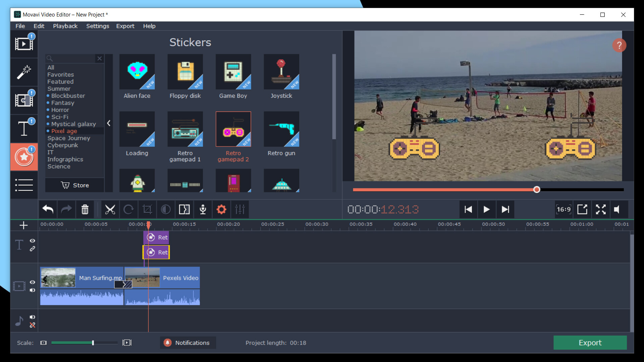Viewport: 644px width, 362px height.
Task: Open the 16:9 aspect ratio selector
Action: pyautogui.click(x=563, y=209)
